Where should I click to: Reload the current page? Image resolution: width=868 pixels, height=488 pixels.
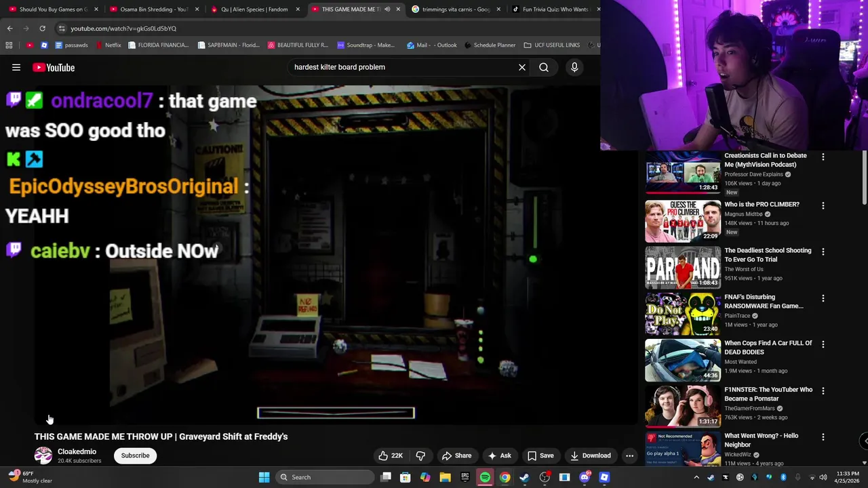pyautogui.click(x=42, y=28)
